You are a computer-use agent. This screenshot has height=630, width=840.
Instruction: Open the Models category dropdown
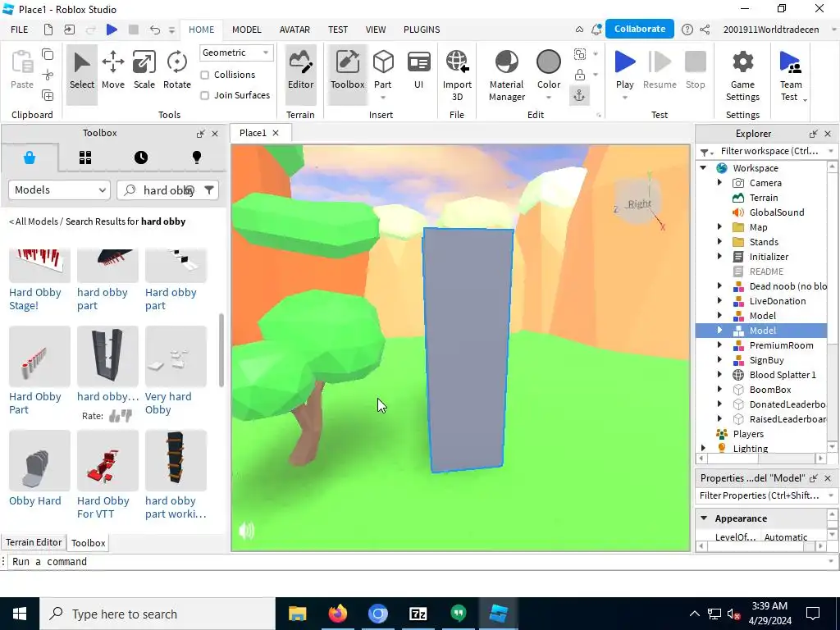coord(59,189)
